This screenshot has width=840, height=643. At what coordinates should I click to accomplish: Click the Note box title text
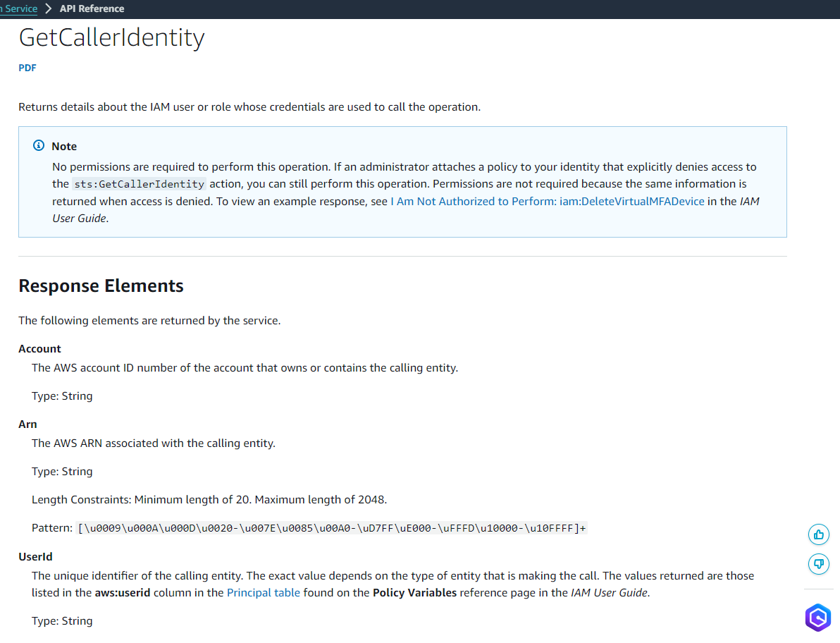[x=64, y=147]
